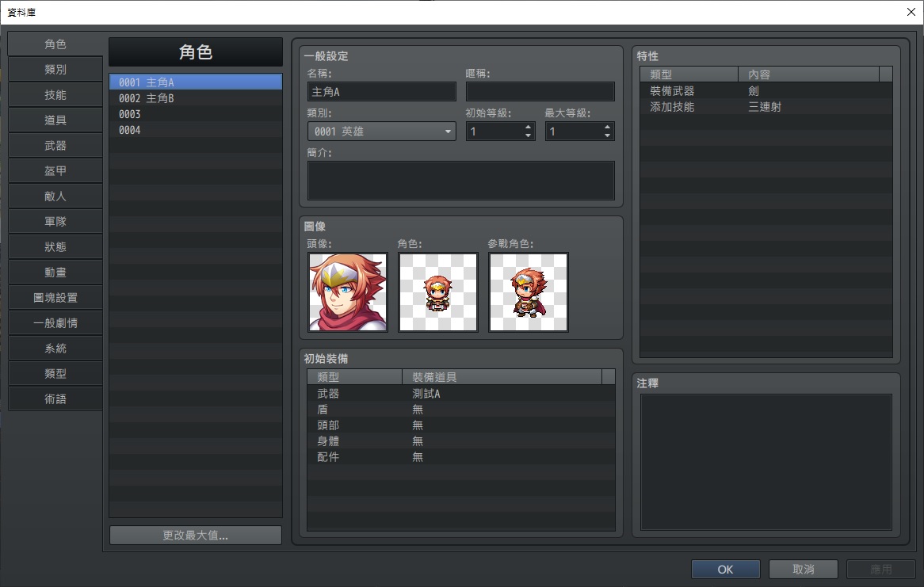Change the 角色 walking sprite image
This screenshot has width=924, height=587.
[438, 292]
